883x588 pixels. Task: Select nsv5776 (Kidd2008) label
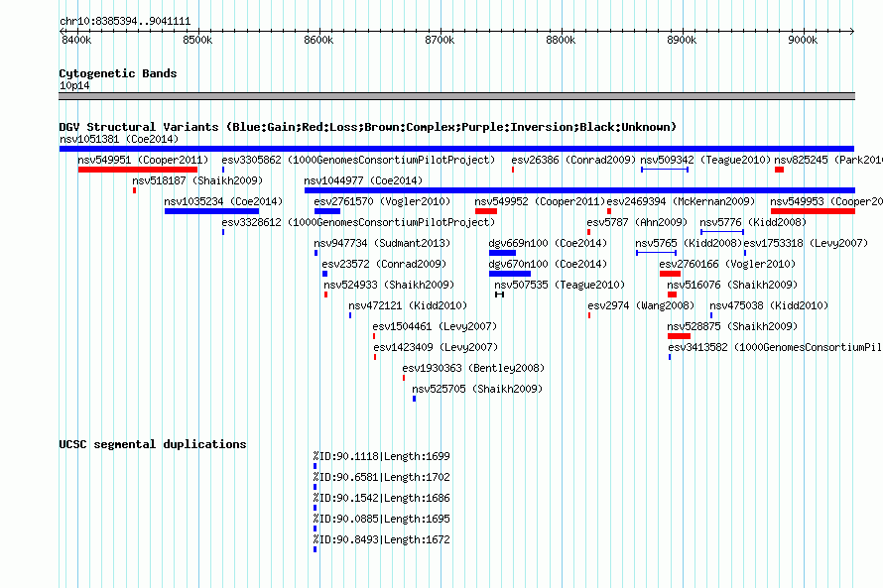[753, 222]
